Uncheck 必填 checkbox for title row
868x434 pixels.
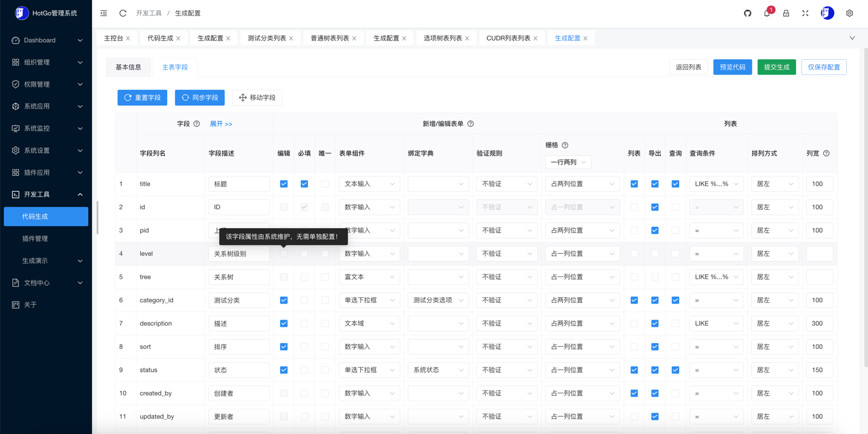304,184
